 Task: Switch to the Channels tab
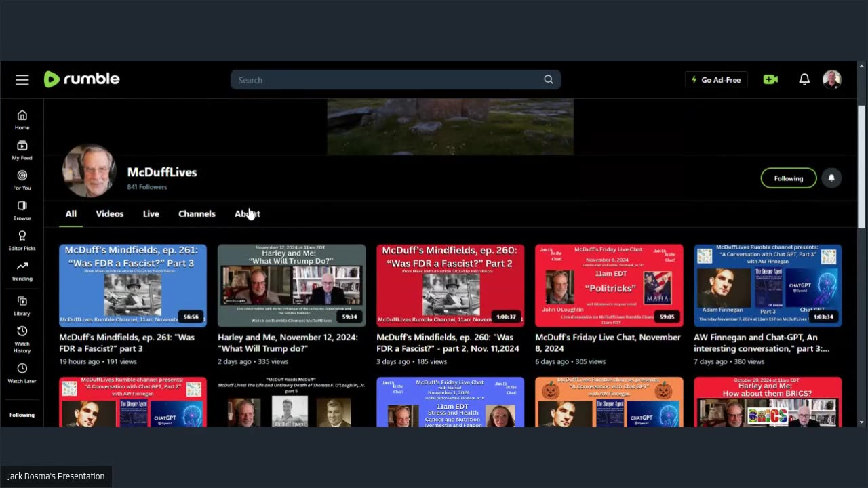(x=197, y=213)
